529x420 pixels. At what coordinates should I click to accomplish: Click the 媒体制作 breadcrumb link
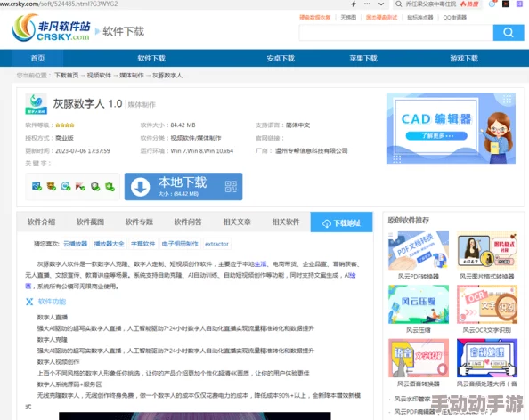tap(132, 75)
